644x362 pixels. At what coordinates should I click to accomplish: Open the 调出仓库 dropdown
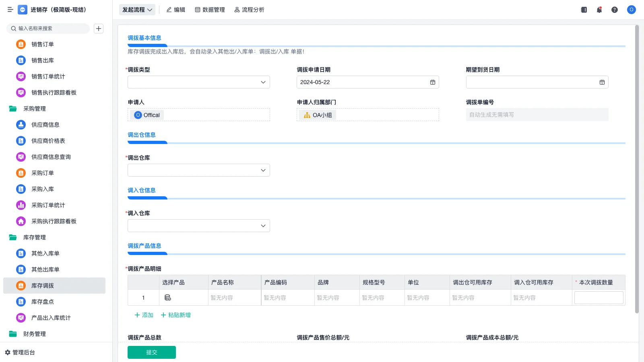pyautogui.click(x=199, y=170)
